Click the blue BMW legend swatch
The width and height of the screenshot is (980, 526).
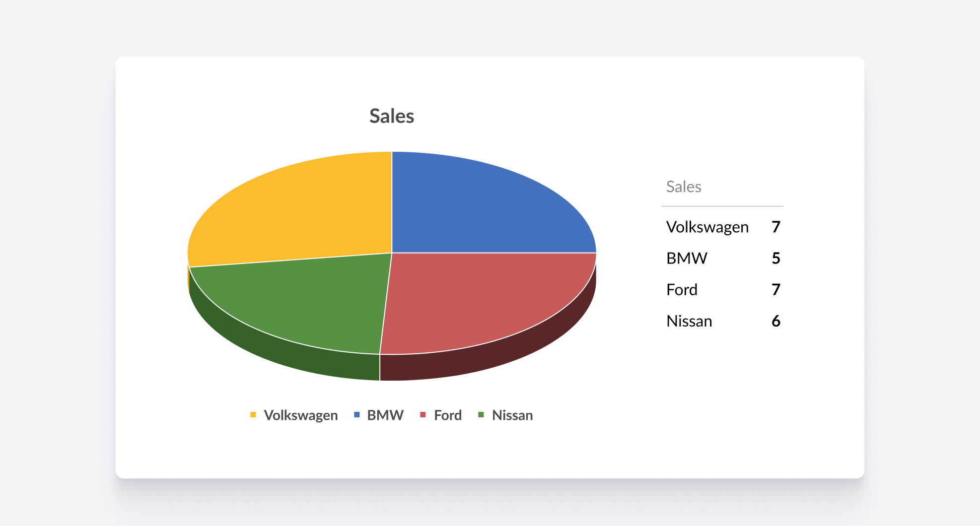point(356,415)
